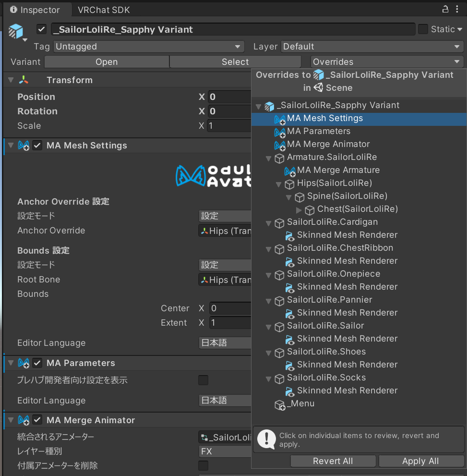The image size is (467, 476).
Task: Click the prefab icon in overrides header
Action: click(x=318, y=75)
